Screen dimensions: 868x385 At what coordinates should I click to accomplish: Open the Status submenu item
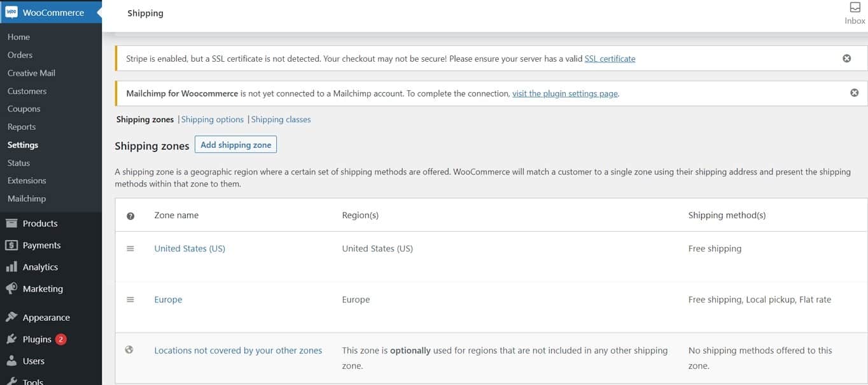point(18,163)
